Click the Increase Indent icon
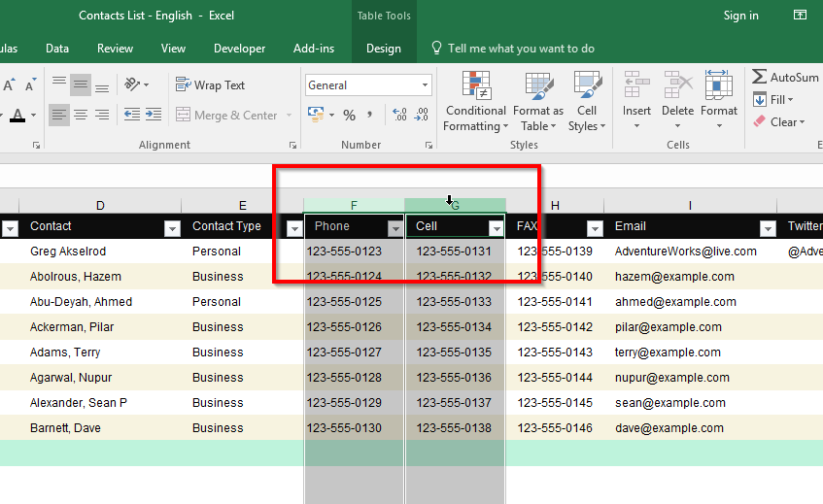Viewport: 823px width, 504px height. tap(154, 116)
